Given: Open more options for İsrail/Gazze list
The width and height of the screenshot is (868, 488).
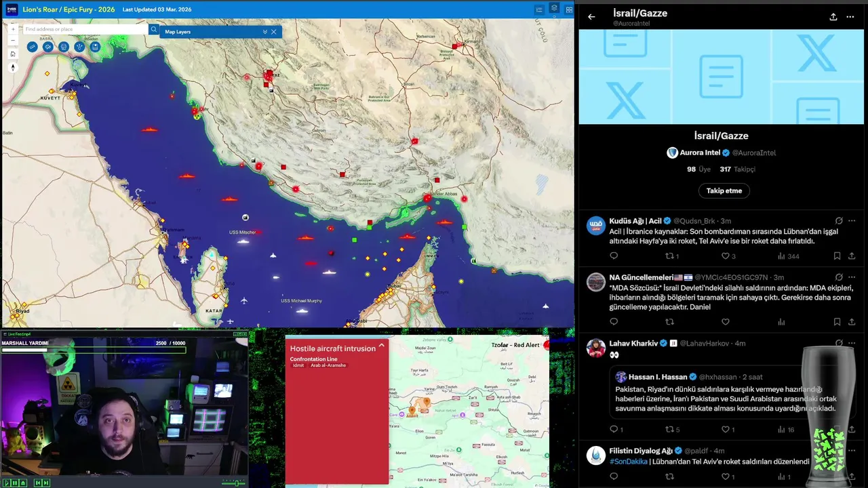Looking at the screenshot, I should coord(850,17).
